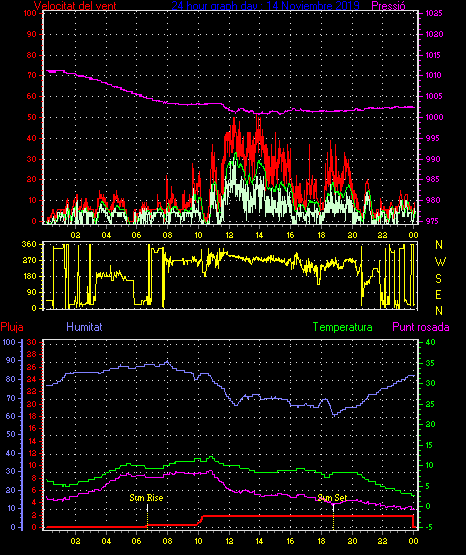Click pressure axis value 1010
This screenshot has width=466, height=555.
(433, 75)
